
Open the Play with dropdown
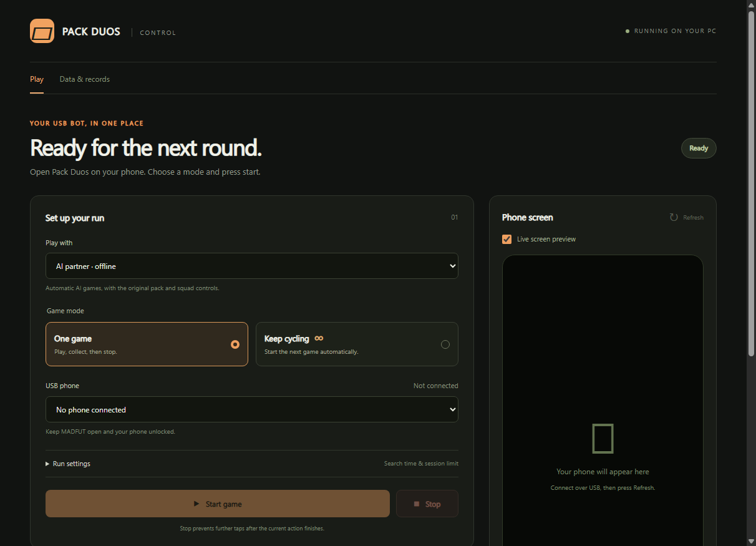pos(252,266)
